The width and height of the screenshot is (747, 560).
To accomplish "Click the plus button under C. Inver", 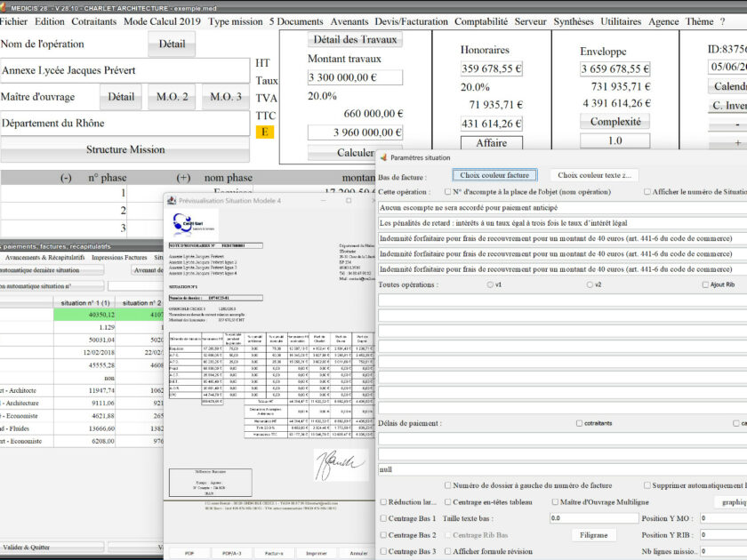I will pos(728,142).
